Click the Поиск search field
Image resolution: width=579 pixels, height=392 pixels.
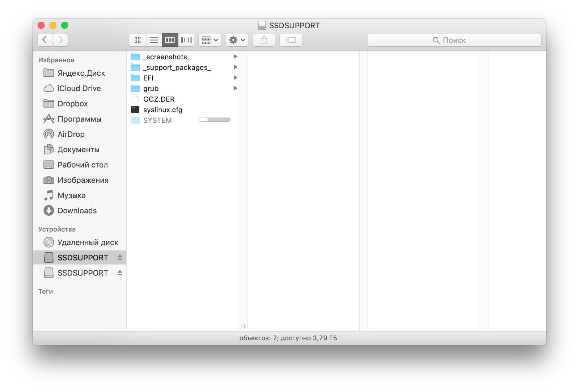[x=455, y=40]
